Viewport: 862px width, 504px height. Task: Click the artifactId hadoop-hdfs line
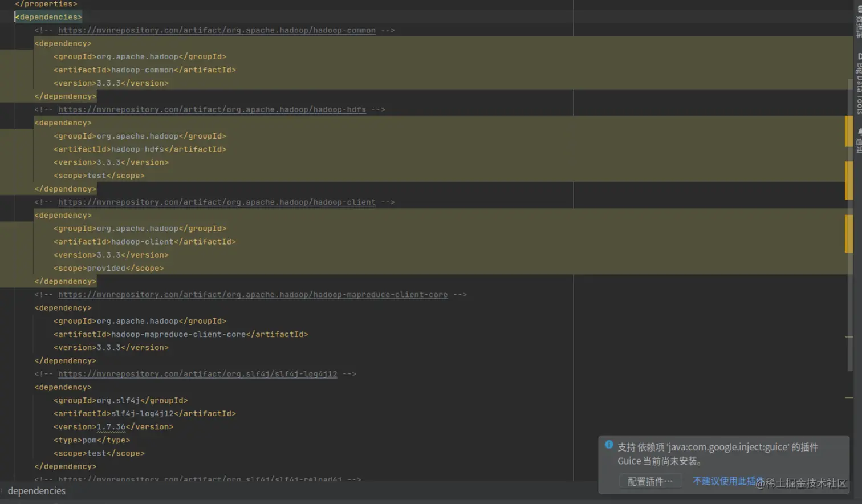tap(140, 149)
